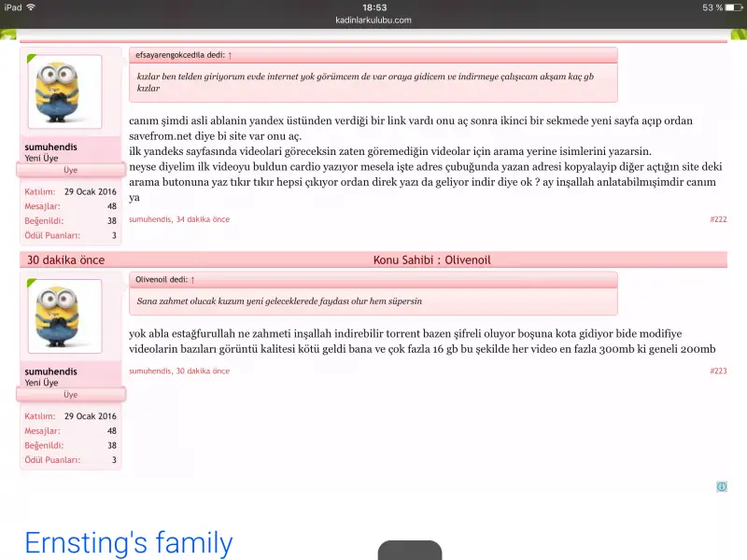Click the "sumuhendis, 30 dakika önce" timestamp link

coord(179,371)
